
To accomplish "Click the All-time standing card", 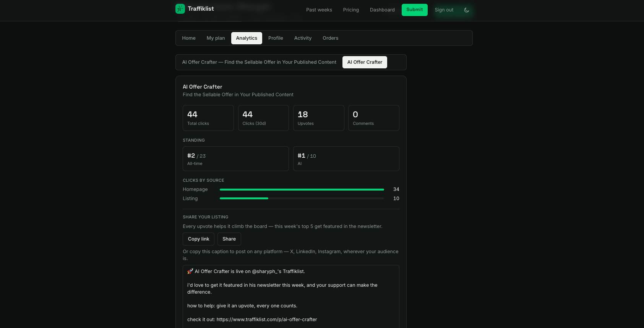I will click(x=236, y=159).
